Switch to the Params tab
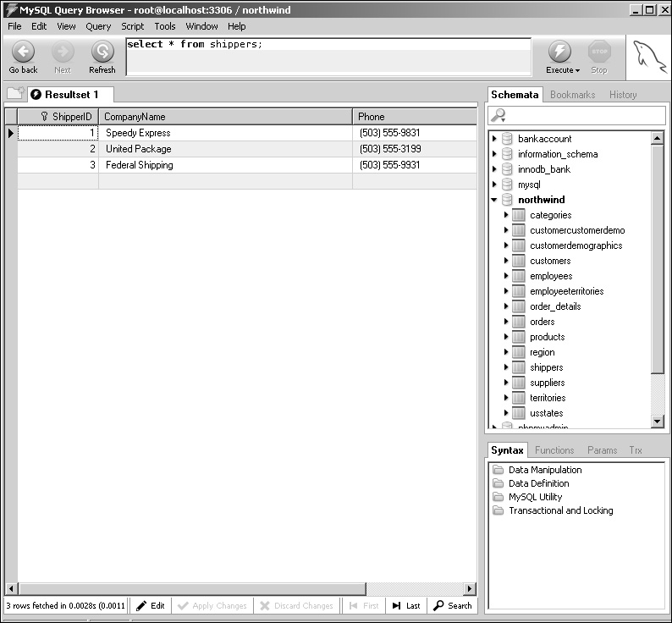Viewport: 672px width, 623px height. point(602,450)
